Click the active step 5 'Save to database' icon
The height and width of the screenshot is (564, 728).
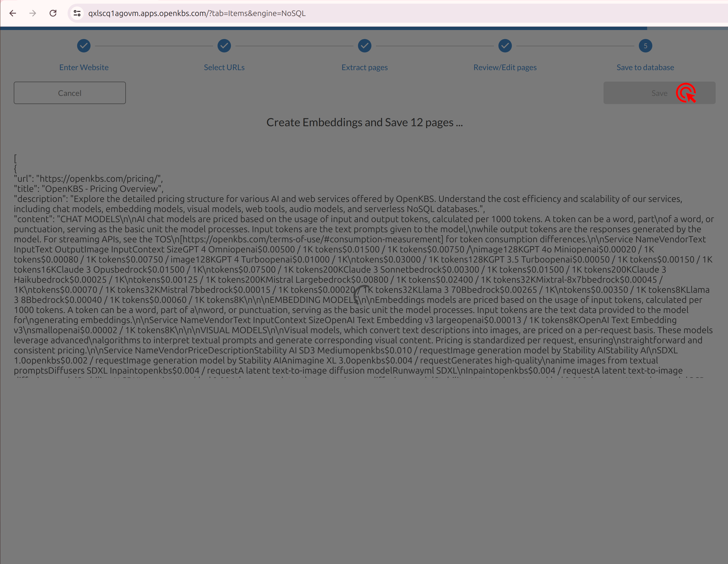point(645,45)
